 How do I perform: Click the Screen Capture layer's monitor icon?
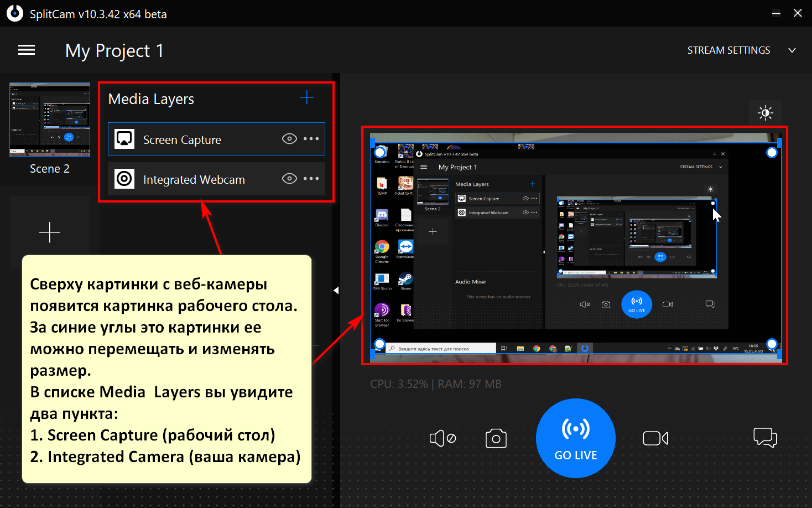(x=124, y=139)
